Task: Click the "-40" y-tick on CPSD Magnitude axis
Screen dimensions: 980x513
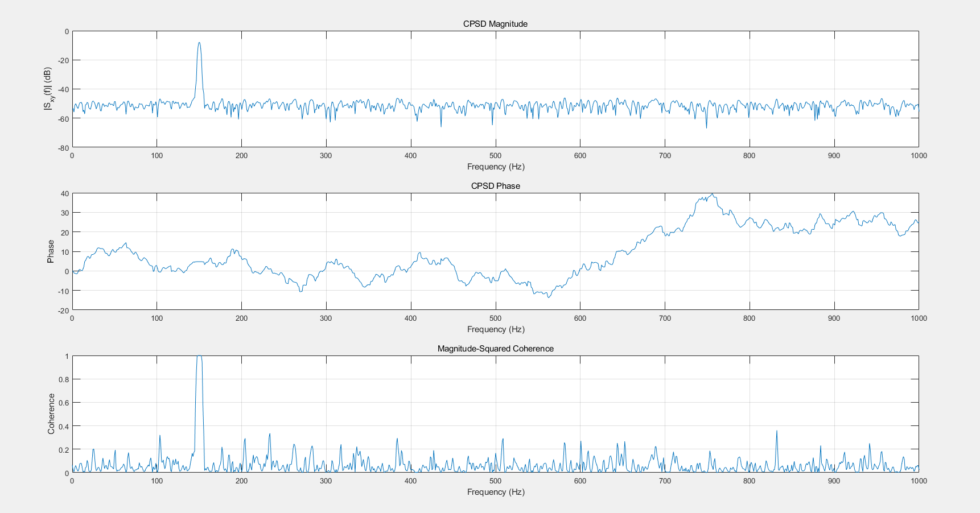Action: click(63, 89)
